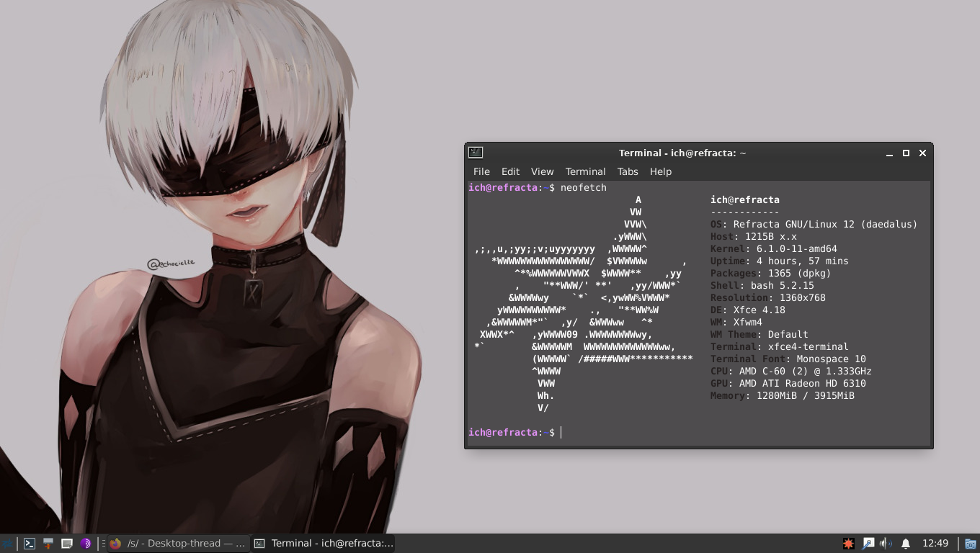Select the Terminal taskbar window button
This screenshot has height=553, width=980.
(324, 544)
